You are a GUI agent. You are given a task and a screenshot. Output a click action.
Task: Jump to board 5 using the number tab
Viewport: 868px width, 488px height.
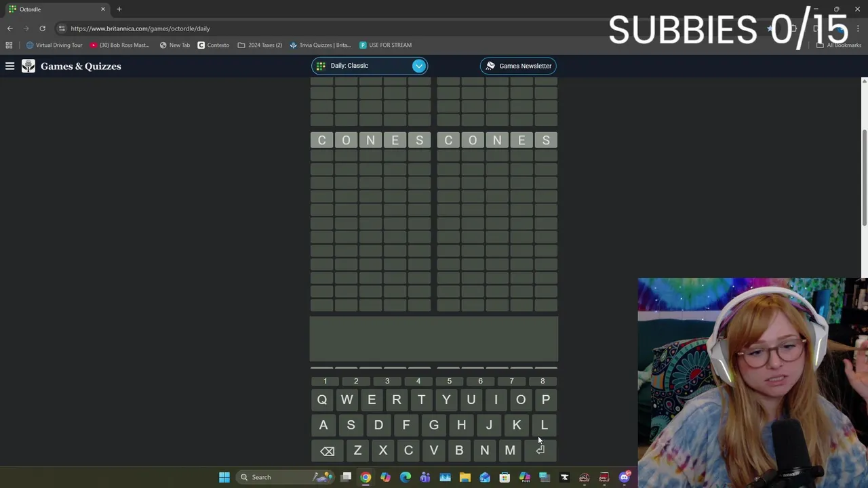coord(449,381)
